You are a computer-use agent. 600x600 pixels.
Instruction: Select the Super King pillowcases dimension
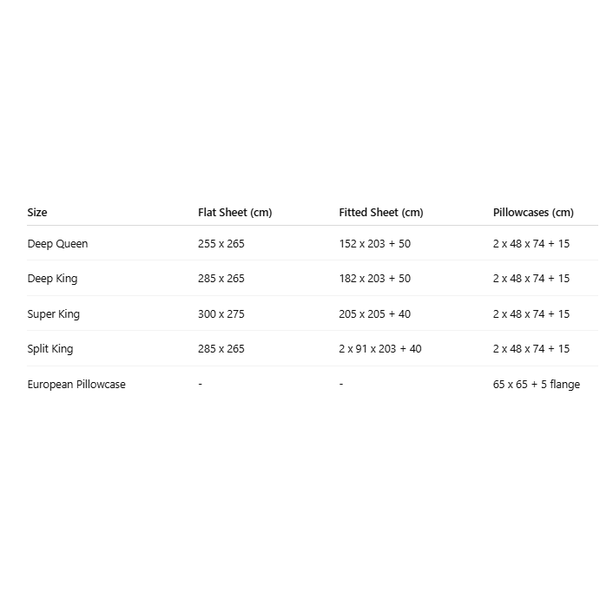[x=531, y=314]
